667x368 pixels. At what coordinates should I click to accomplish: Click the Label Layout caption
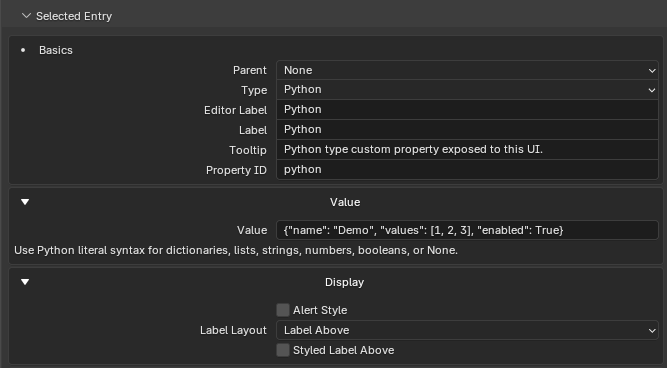(233, 330)
